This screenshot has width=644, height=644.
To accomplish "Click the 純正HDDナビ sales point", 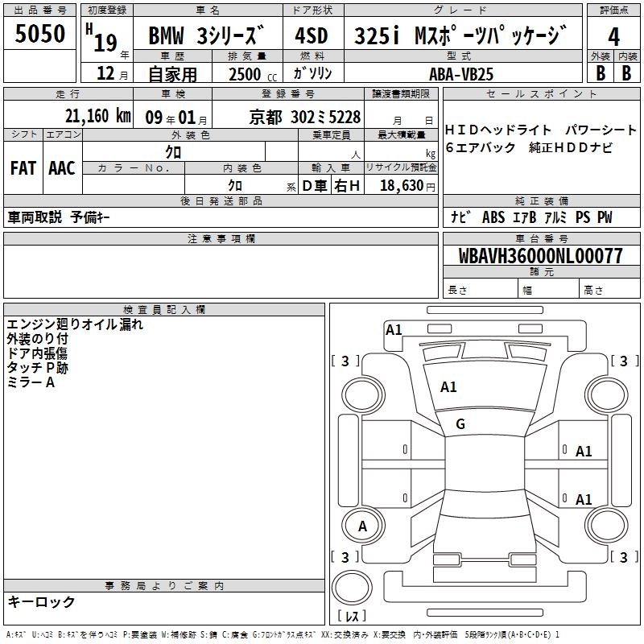I will tap(571, 147).
